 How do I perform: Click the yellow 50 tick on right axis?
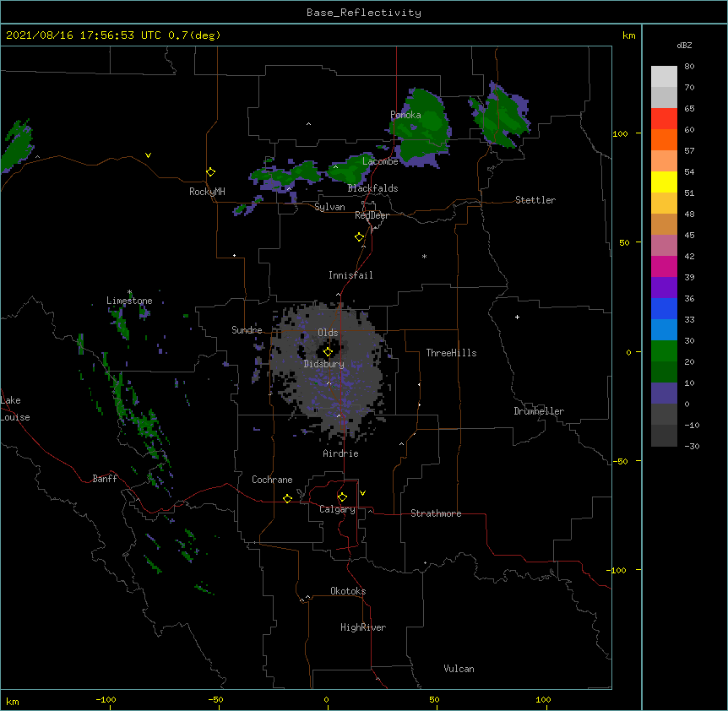click(624, 242)
